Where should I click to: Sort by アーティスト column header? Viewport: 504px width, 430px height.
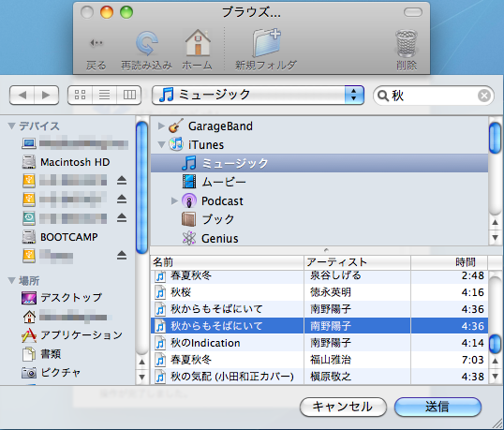point(357,262)
